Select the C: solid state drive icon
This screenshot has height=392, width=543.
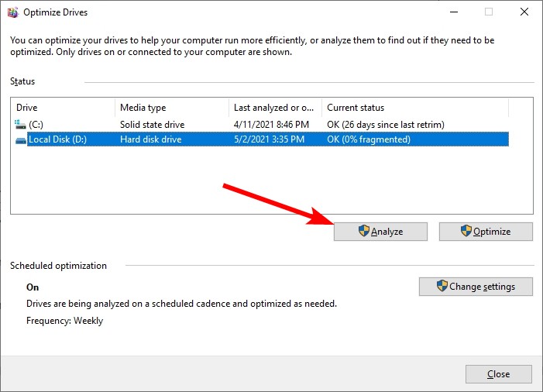click(x=20, y=124)
